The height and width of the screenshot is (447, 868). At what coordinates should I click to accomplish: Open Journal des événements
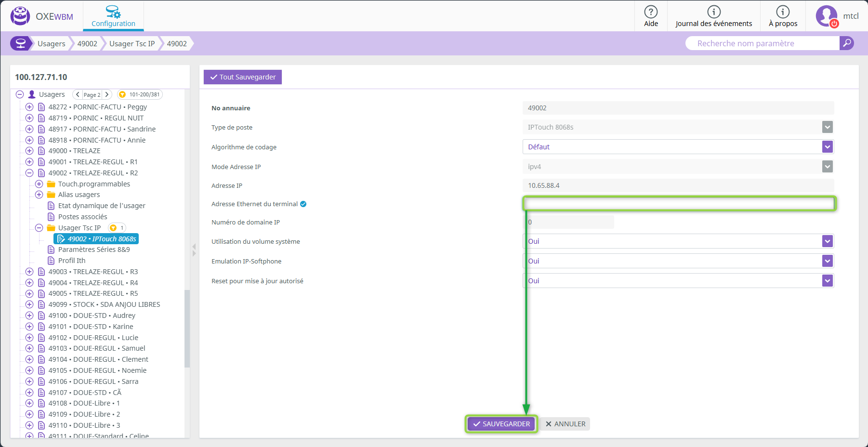click(713, 16)
